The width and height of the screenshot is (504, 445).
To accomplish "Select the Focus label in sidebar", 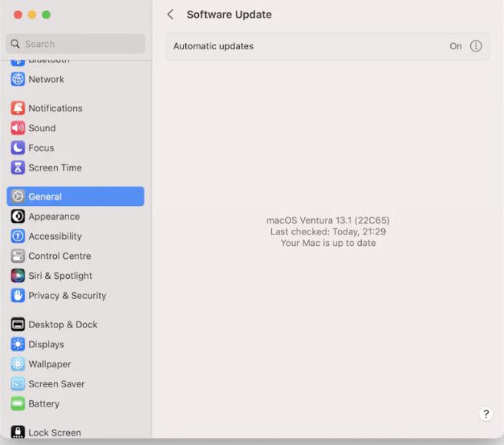I will pyautogui.click(x=41, y=148).
